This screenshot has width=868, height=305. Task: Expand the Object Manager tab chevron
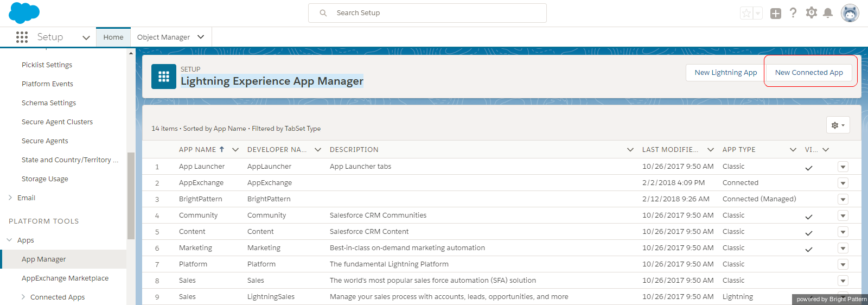tap(201, 37)
